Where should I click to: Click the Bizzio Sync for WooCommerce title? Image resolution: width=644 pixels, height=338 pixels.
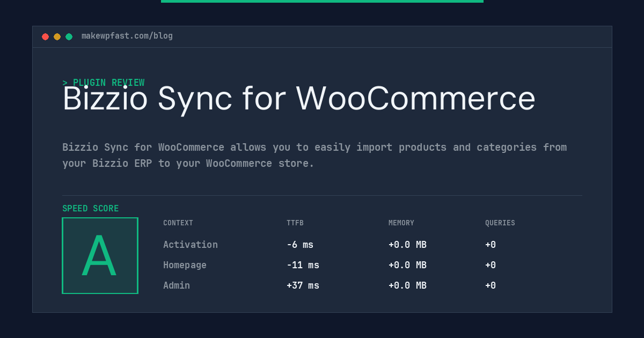pos(299,99)
